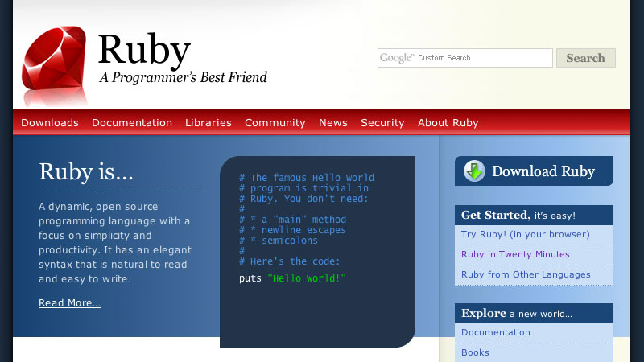Open the Books link under Explore
The width and height of the screenshot is (644, 362).
[475, 352]
